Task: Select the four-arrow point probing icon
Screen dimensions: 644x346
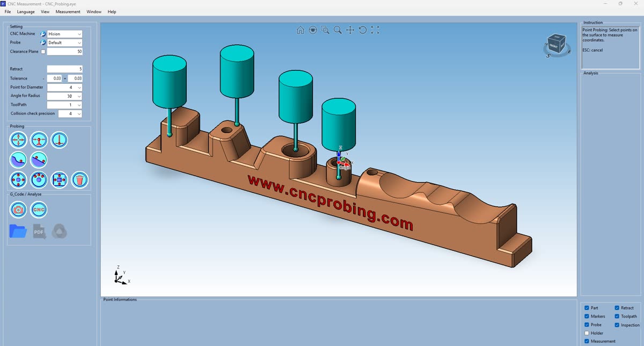Action: pyautogui.click(x=19, y=140)
